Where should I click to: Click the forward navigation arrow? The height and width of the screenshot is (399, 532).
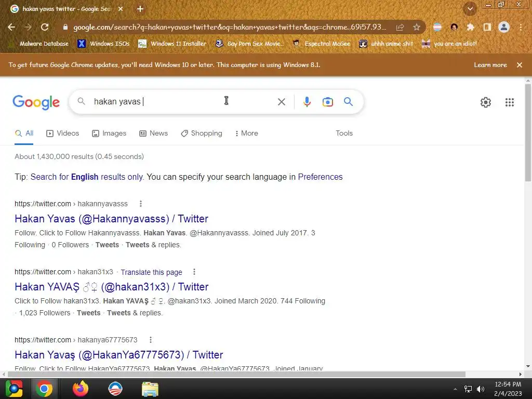pyautogui.click(x=28, y=27)
